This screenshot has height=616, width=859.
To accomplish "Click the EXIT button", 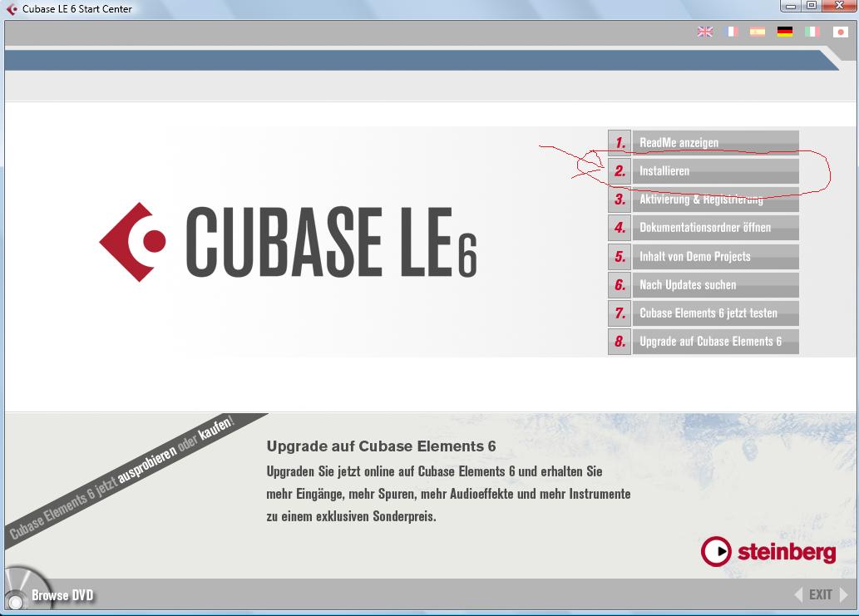I will point(820,594).
